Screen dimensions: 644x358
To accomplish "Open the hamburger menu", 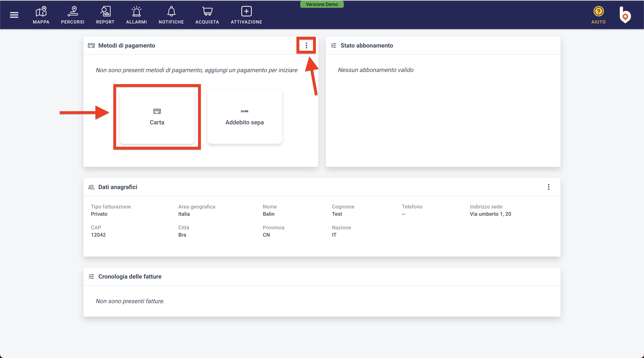I will pyautogui.click(x=14, y=15).
